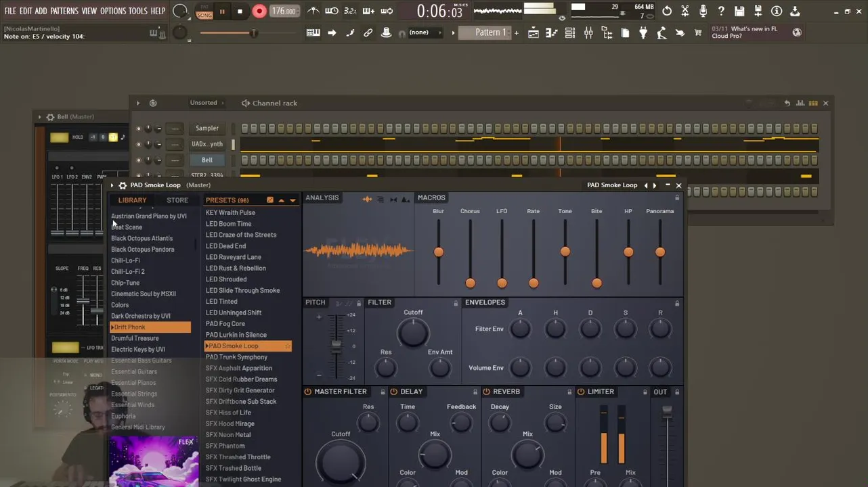The width and height of the screenshot is (868, 487).
Task: Click the metronome icon
Action: (313, 11)
